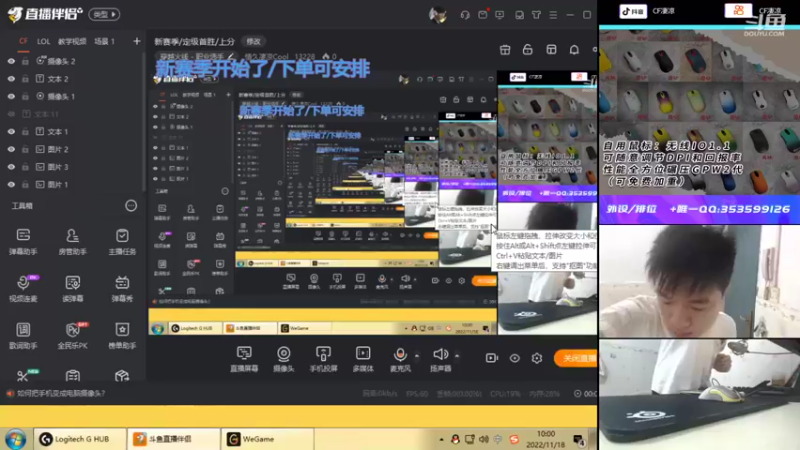Click the 扬声器 speaker icon

[440, 354]
